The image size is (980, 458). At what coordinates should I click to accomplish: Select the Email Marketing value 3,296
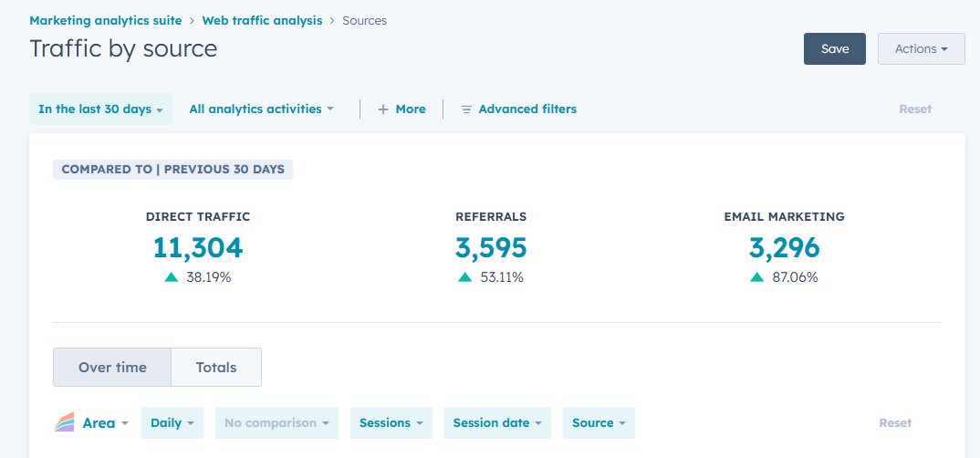click(784, 248)
